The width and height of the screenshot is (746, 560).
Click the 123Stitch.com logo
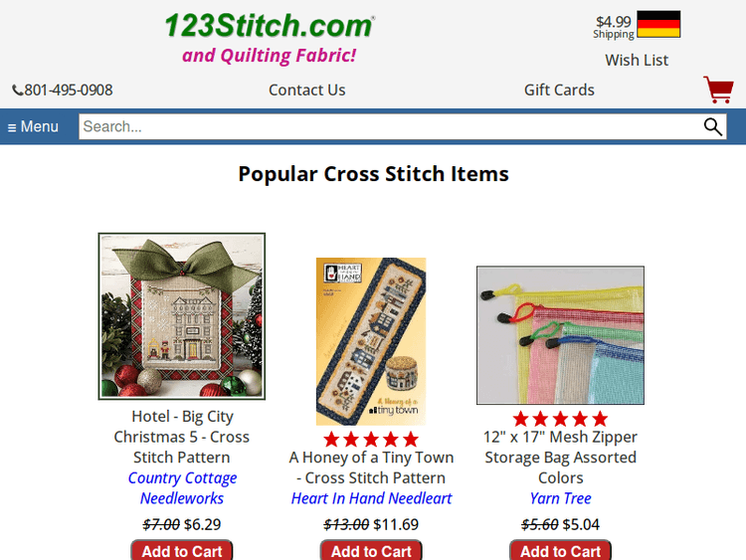270,25
